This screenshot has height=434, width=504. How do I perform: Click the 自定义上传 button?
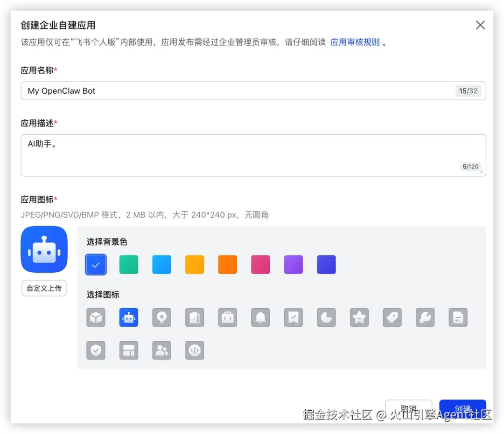click(44, 288)
